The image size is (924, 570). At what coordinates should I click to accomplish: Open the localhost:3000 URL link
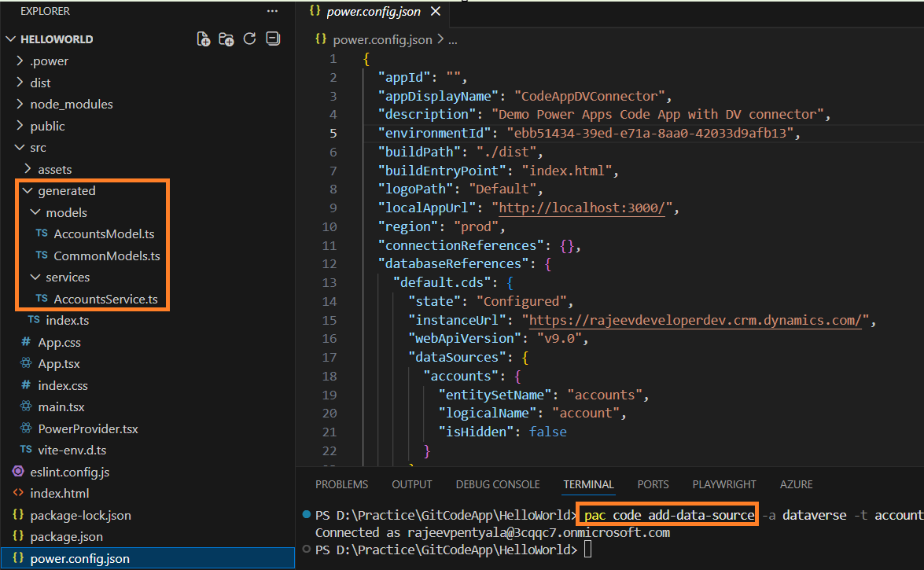coord(584,208)
